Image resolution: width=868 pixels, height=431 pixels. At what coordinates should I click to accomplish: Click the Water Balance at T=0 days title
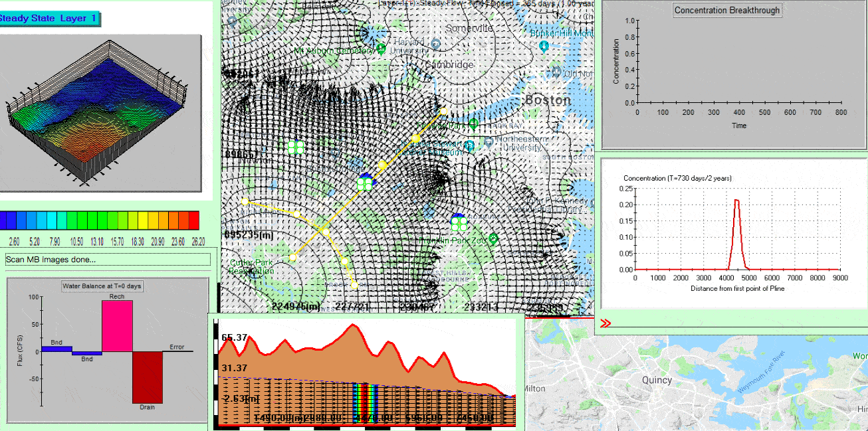click(102, 286)
